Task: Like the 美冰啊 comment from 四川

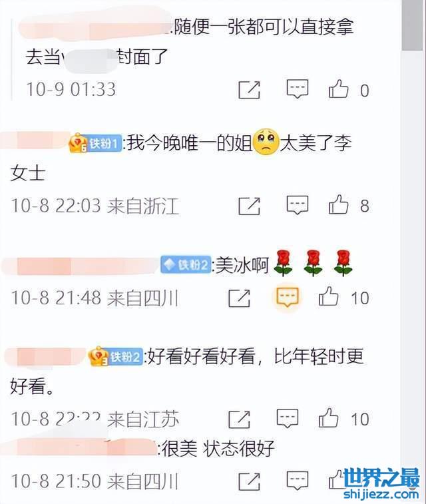Action: click(x=328, y=296)
